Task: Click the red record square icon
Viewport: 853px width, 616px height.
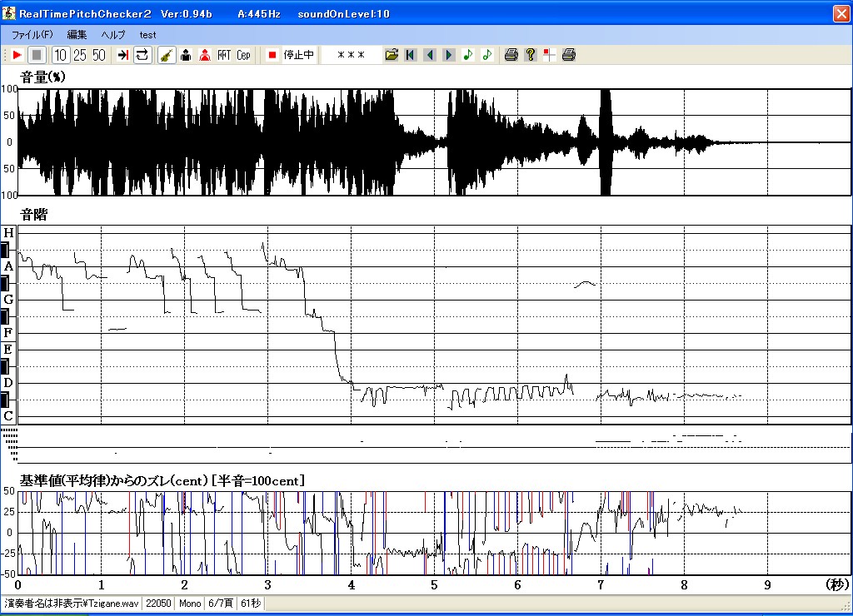Action: (x=272, y=55)
